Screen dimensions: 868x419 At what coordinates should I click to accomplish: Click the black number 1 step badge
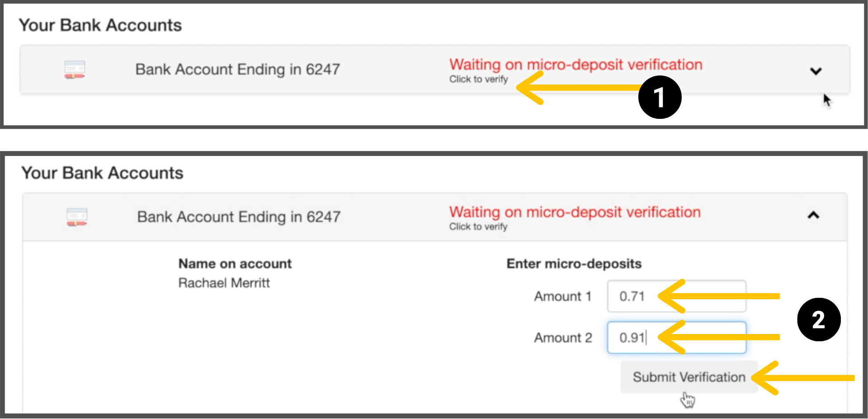tap(660, 97)
